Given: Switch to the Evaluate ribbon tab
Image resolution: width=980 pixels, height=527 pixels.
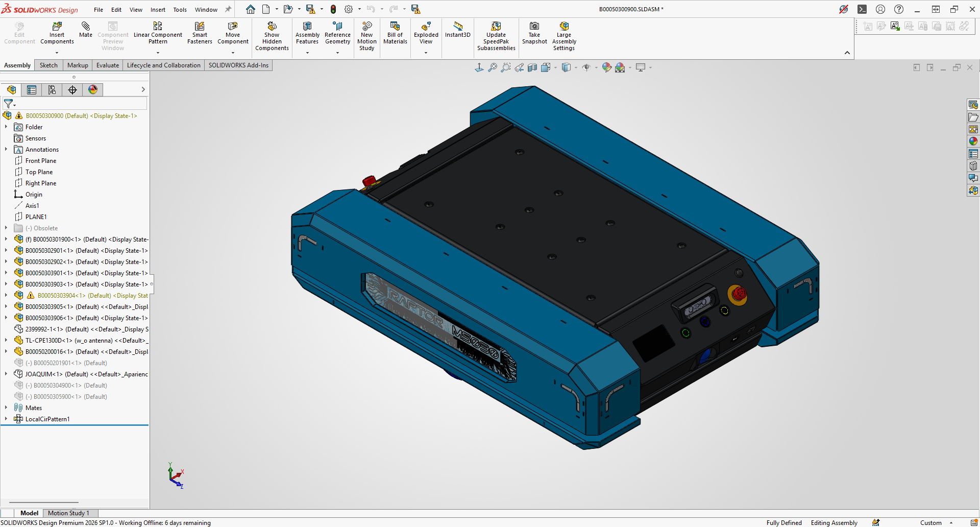Looking at the screenshot, I should pyautogui.click(x=107, y=65).
